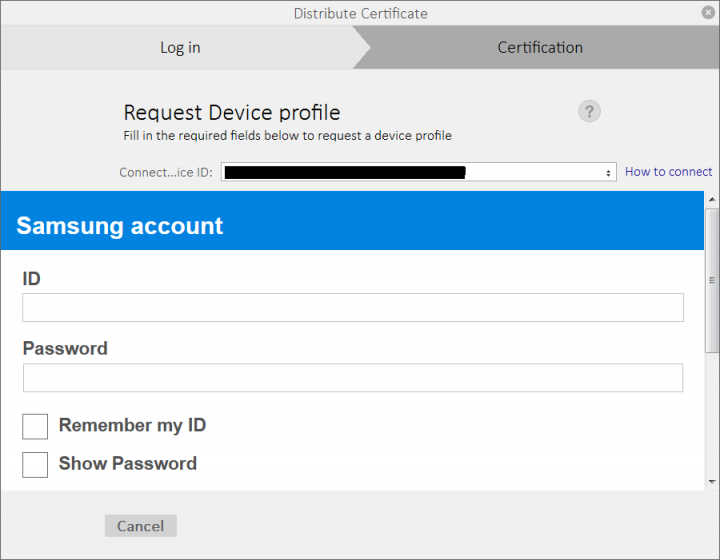Click the scrollbar up arrow
The image size is (720, 560).
pos(712,199)
